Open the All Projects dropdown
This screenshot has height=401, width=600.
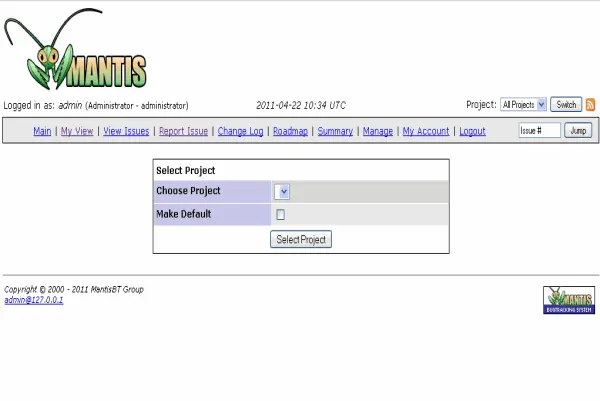[x=523, y=104]
